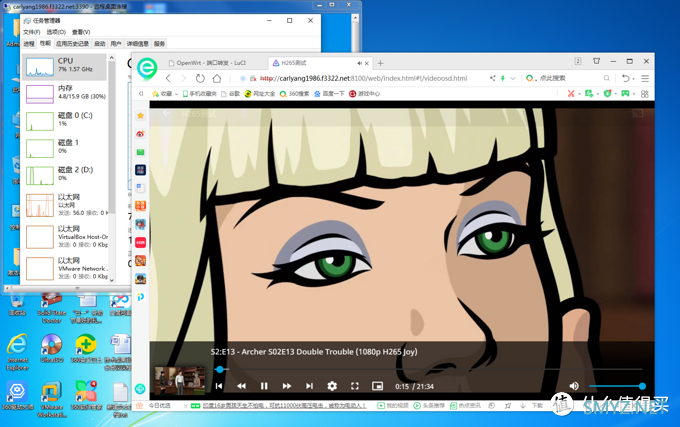Open the 选项(O) menu in Task Manager
Image resolution: width=680 pixels, height=427 pixels.
point(56,32)
